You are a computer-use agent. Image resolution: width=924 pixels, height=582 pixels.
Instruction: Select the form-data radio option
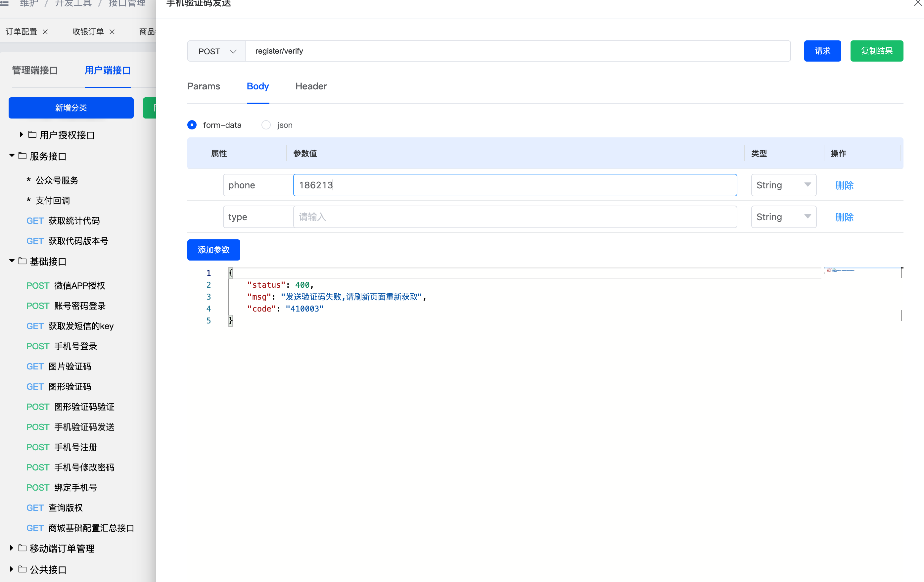192,125
